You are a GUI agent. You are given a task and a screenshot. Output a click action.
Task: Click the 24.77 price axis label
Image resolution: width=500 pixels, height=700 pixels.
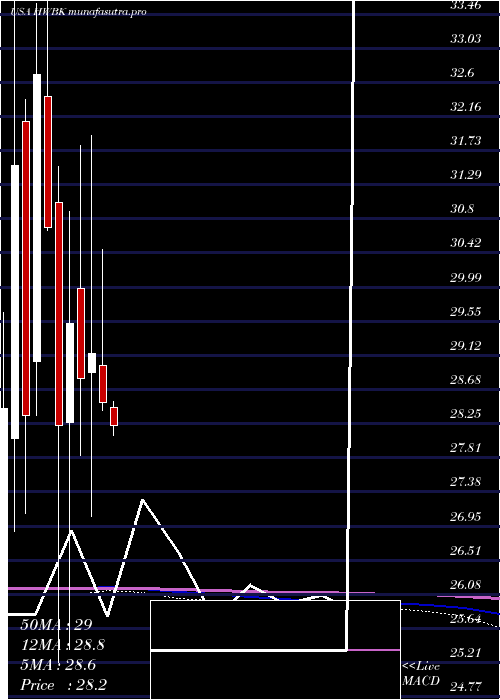point(466,687)
